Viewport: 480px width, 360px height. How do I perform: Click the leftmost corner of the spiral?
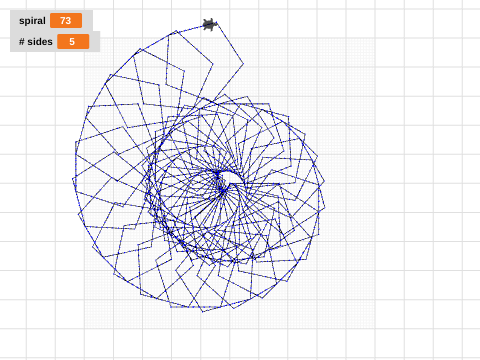pos(73,179)
